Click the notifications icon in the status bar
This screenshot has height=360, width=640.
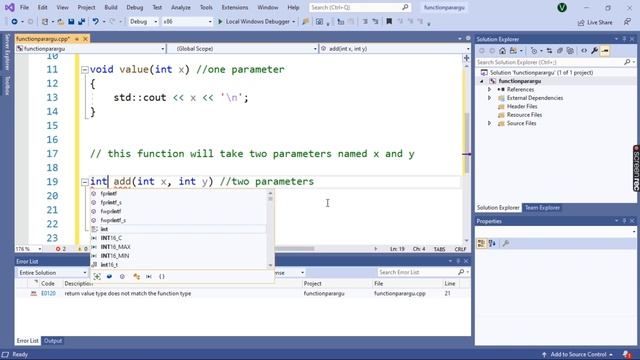pos(627,354)
